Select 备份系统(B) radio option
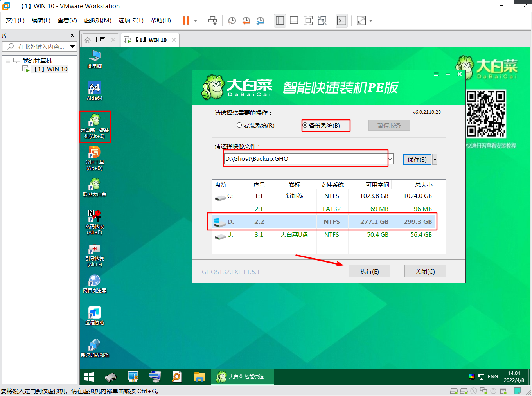Image resolution: width=532 pixels, height=396 pixels. 321,125
